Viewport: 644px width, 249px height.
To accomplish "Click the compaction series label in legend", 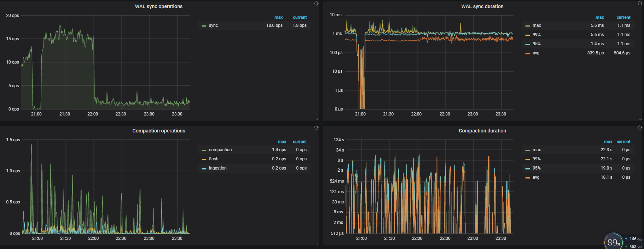I will 220,150.
